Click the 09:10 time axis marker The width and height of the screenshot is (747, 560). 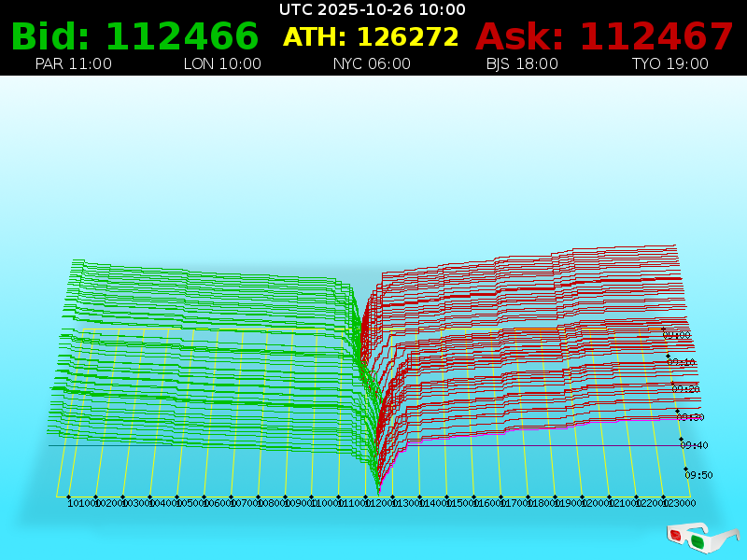coord(682,361)
